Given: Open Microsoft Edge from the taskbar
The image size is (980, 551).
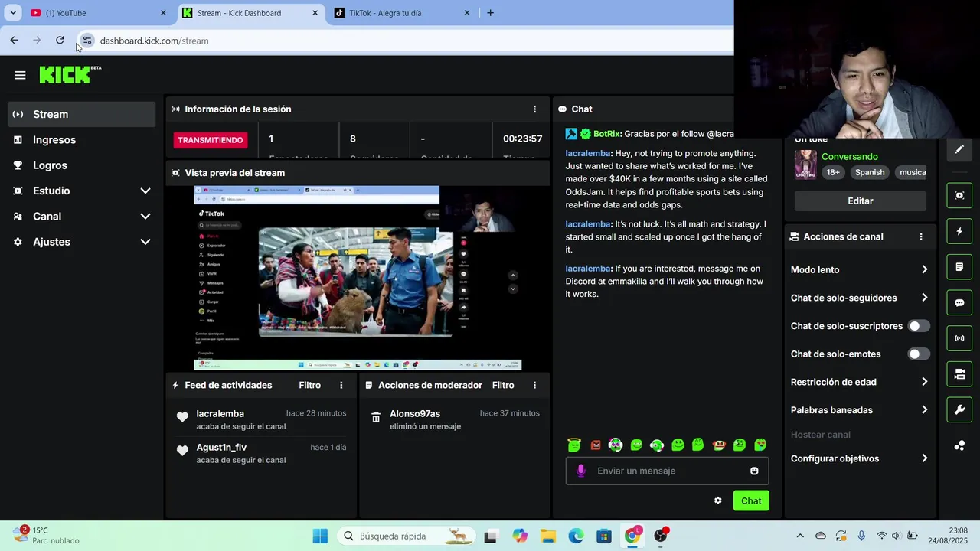Looking at the screenshot, I should [x=576, y=536].
